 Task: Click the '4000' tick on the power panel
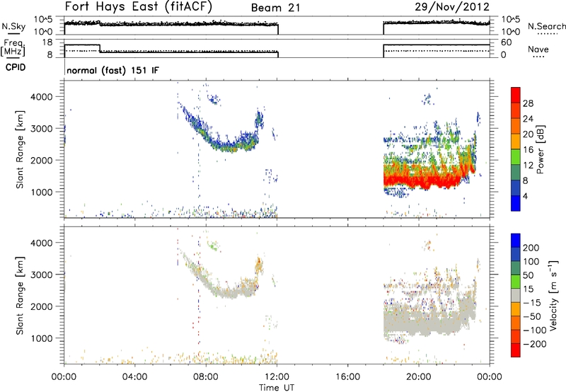tap(42, 97)
